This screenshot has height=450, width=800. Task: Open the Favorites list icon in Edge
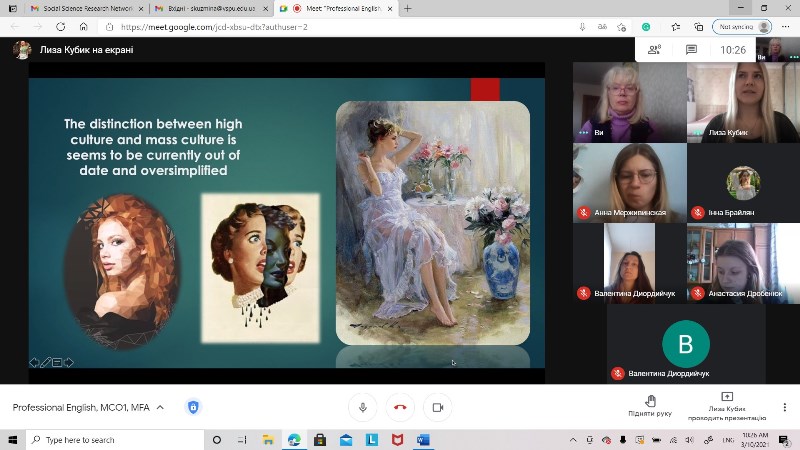[676, 27]
